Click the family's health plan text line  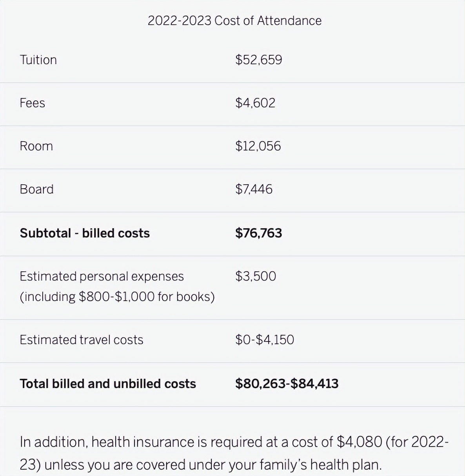point(200,465)
